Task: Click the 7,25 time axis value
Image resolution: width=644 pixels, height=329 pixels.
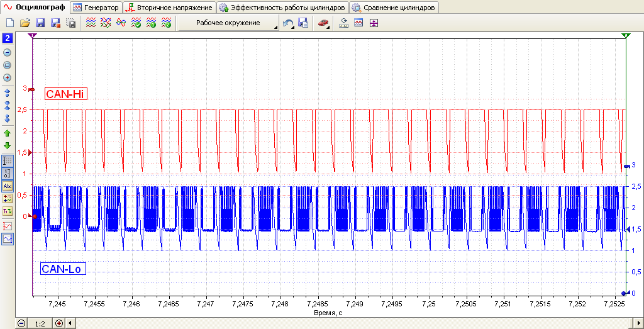Action: coord(429,304)
